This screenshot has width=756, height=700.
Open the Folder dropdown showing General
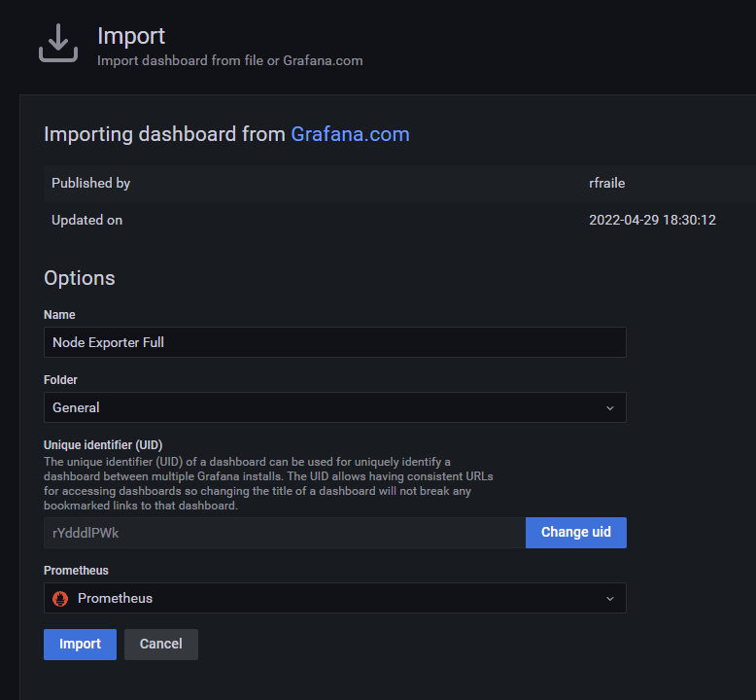click(x=335, y=407)
